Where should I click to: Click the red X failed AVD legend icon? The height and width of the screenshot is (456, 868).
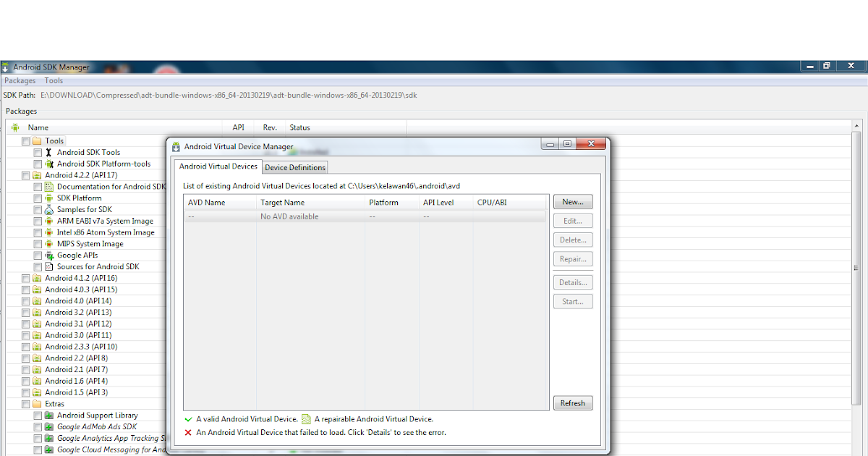(189, 433)
